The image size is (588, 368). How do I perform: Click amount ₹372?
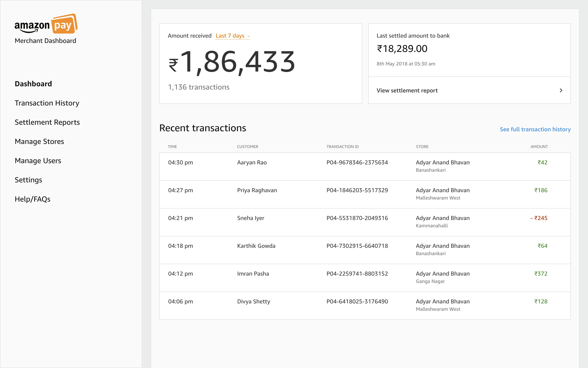click(541, 274)
